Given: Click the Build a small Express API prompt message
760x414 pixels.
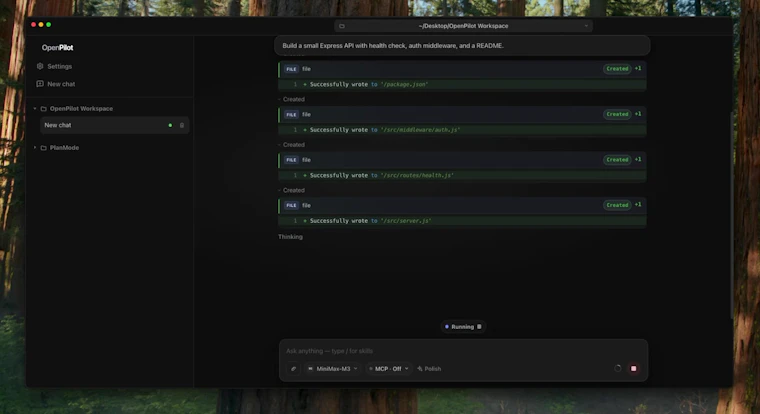Looking at the screenshot, I should click(462, 46).
